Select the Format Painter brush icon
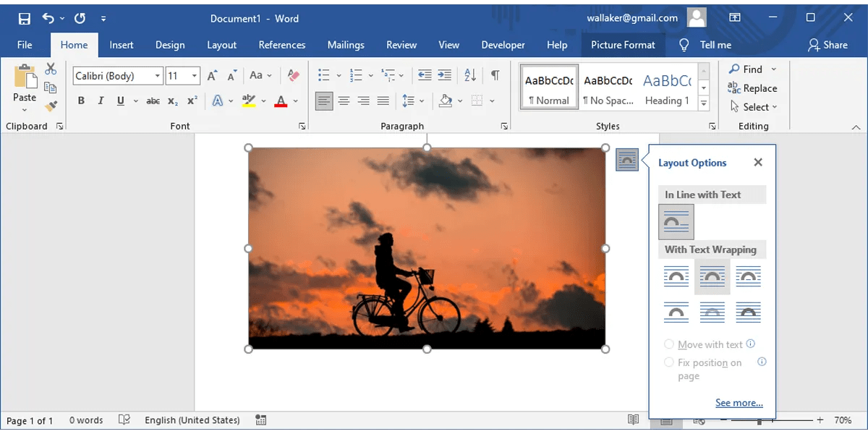 [51, 106]
